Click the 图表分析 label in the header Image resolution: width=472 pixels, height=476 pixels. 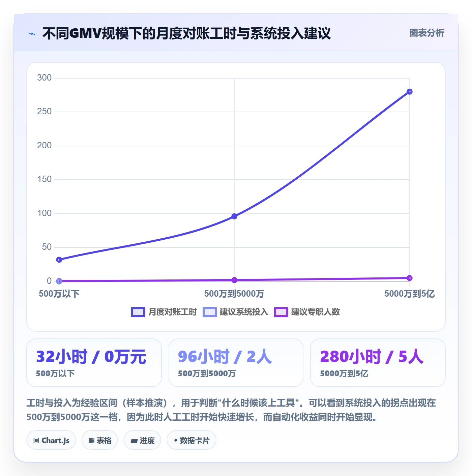[426, 33]
